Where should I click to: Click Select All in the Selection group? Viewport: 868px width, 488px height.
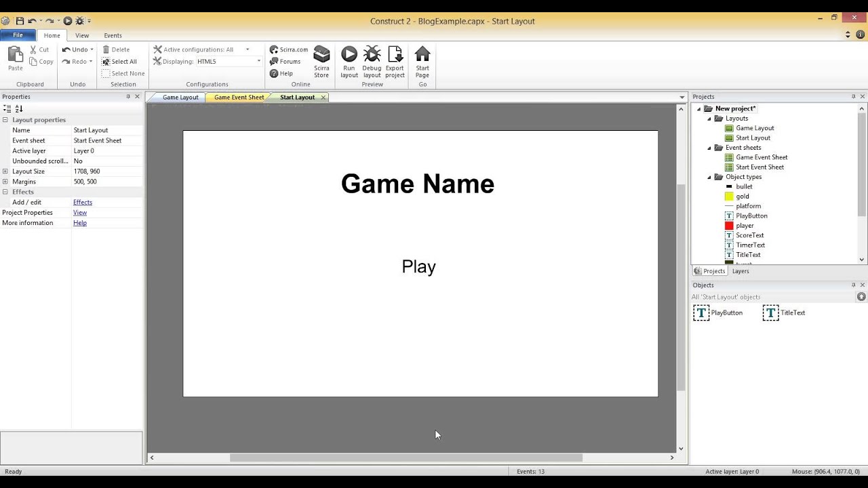[119, 62]
